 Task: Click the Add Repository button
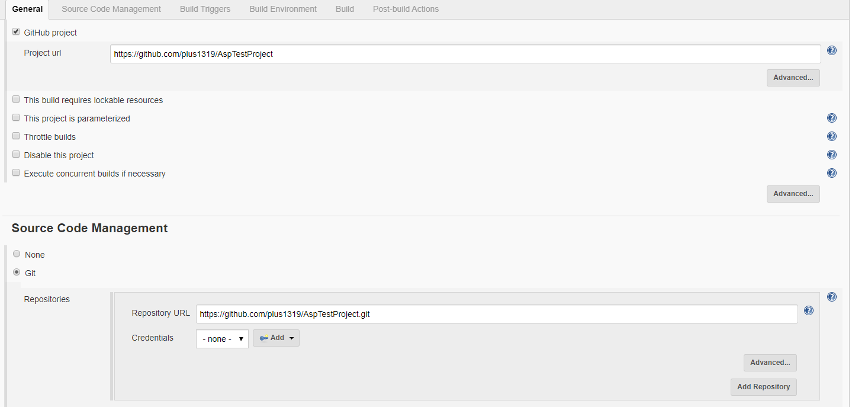click(x=763, y=387)
